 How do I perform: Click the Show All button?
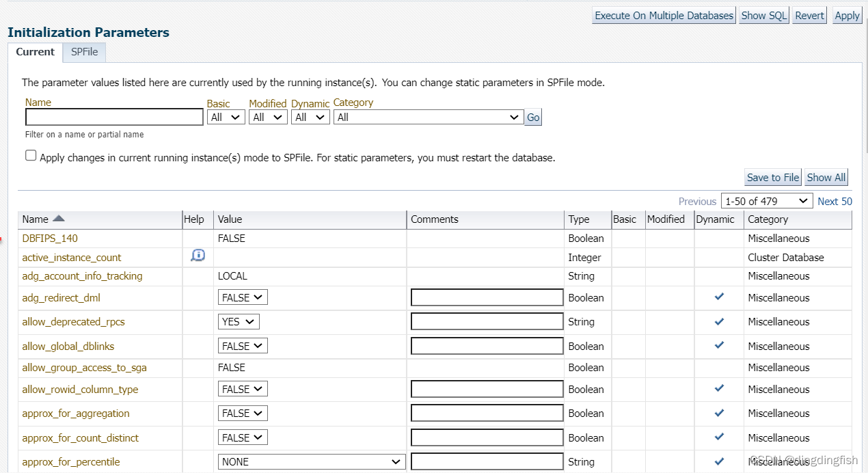click(826, 177)
